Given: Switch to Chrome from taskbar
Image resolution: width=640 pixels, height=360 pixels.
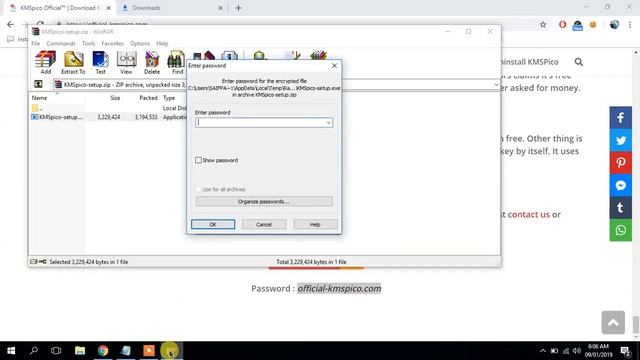Looking at the screenshot, I should [103, 351].
